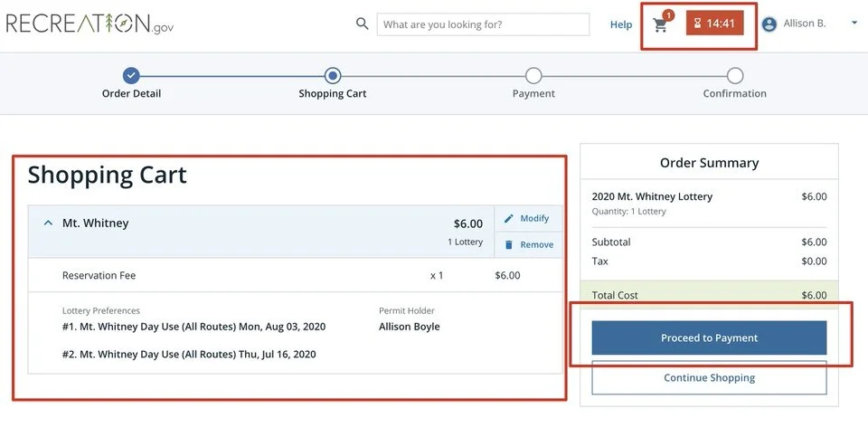Click the cart badge showing 1
The height and width of the screenshot is (437, 868).
point(668,15)
